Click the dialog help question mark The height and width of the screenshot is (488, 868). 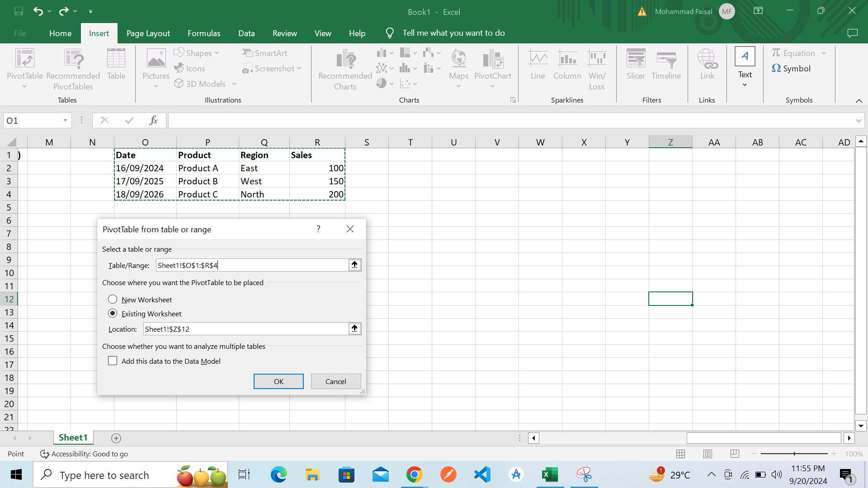pos(318,229)
